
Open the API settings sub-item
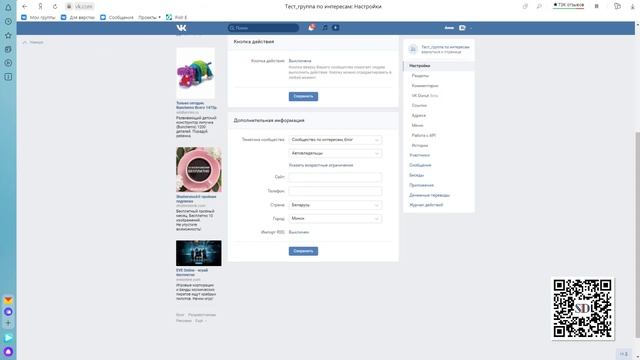coord(424,136)
